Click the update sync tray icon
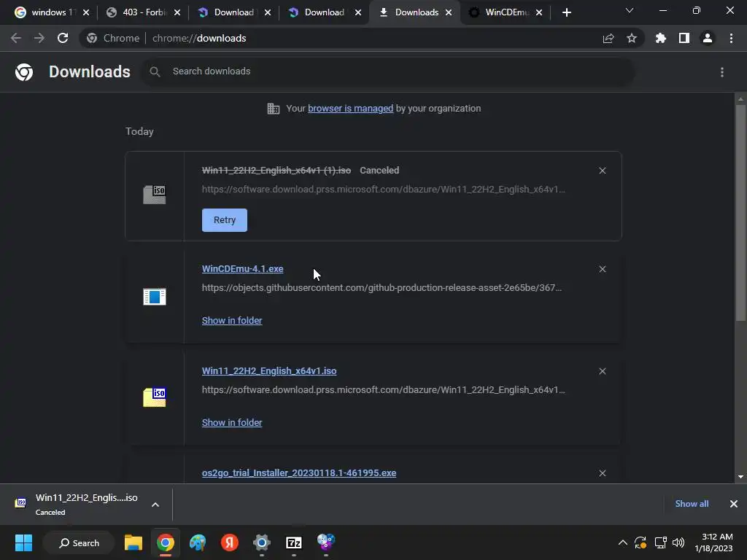747x560 pixels. pyautogui.click(x=640, y=542)
